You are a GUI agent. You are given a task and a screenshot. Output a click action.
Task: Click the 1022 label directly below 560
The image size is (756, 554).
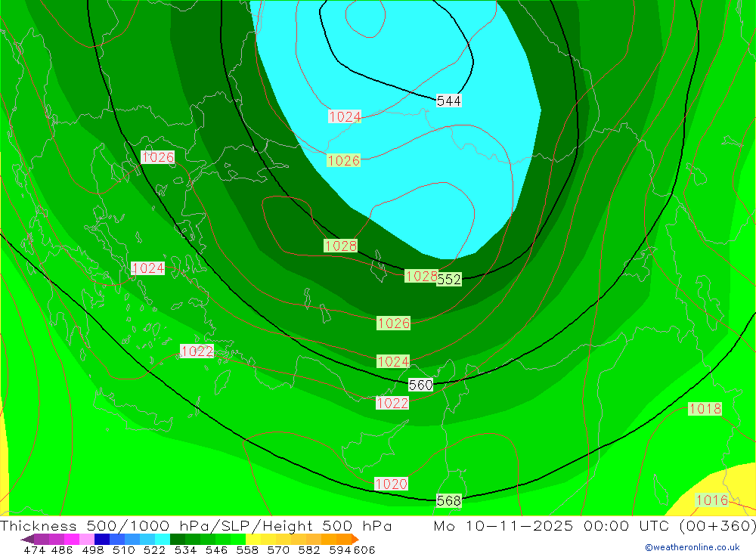392,403
